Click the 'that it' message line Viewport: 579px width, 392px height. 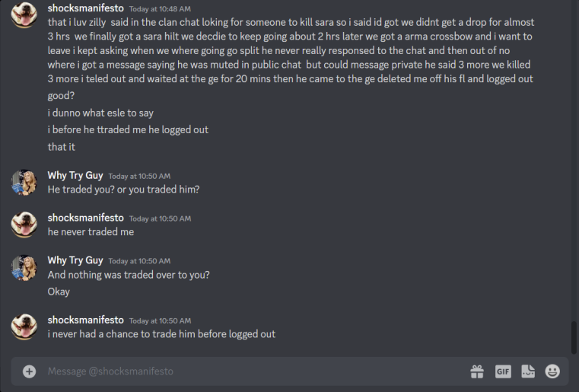[x=62, y=147]
